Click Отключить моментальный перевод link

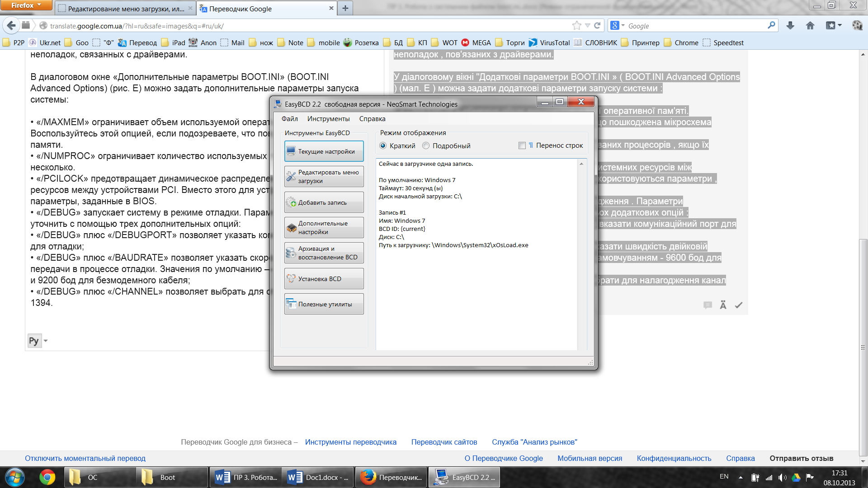[x=85, y=458]
